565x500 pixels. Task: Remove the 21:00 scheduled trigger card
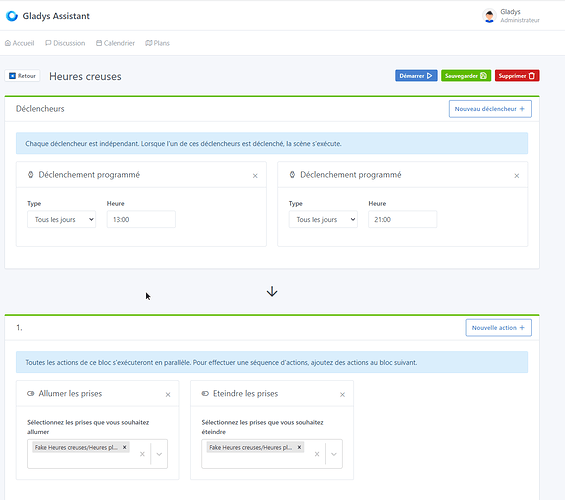click(x=517, y=176)
